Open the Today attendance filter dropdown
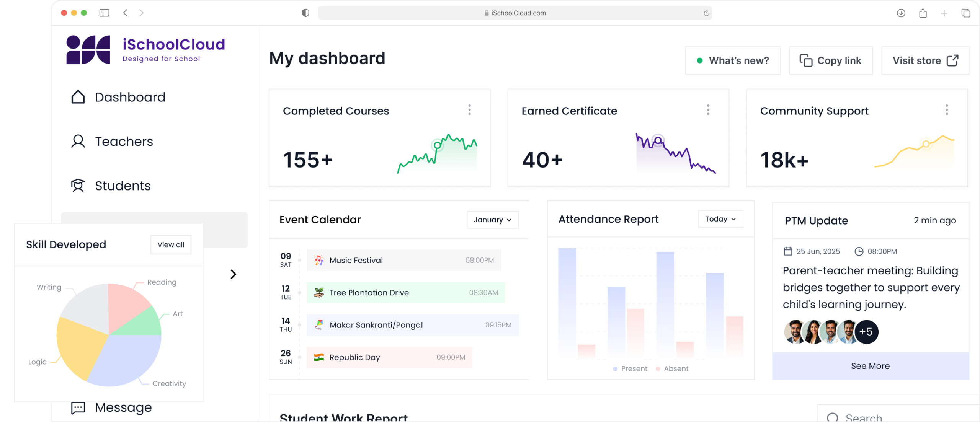 720,219
